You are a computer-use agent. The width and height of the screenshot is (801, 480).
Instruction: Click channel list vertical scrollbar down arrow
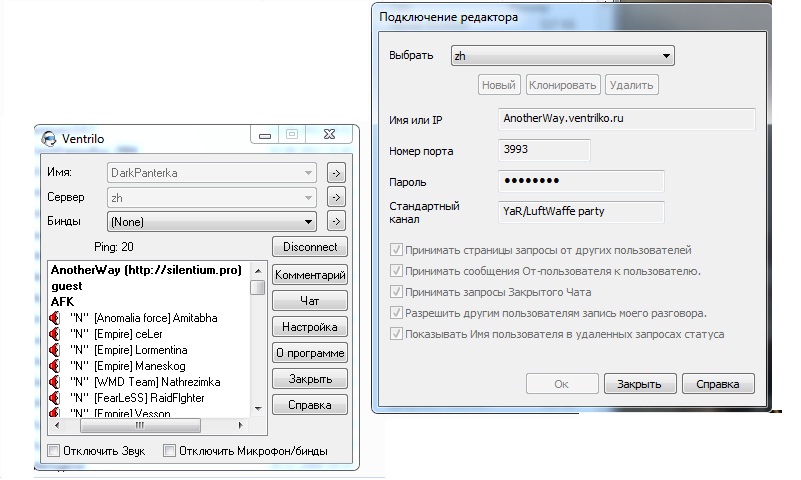point(258,409)
